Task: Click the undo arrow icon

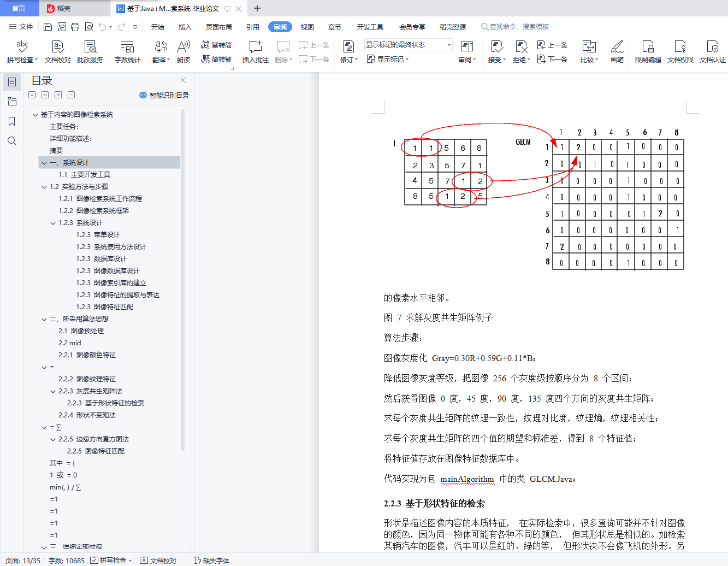Action: tap(102, 27)
